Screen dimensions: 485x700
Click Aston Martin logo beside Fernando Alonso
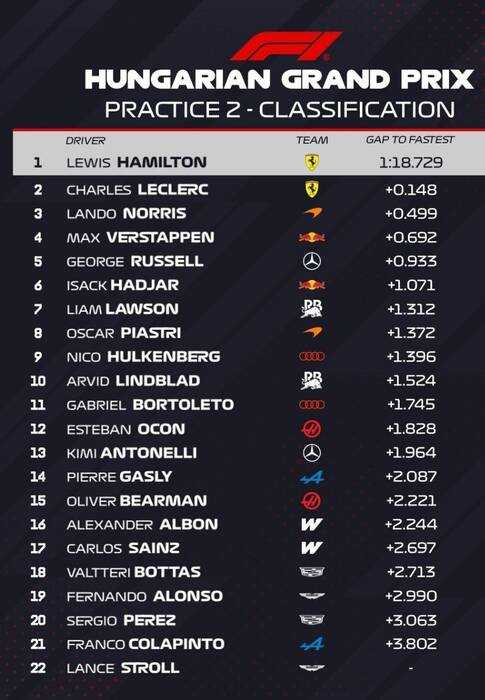point(312,596)
